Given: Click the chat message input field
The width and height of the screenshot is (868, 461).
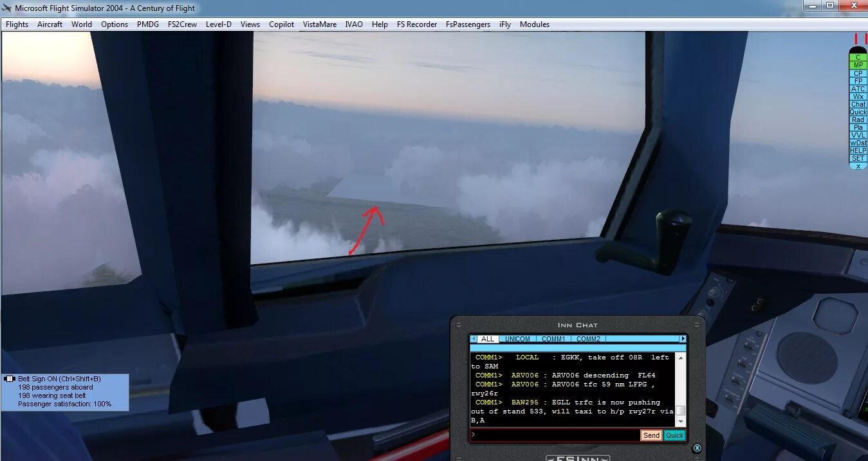Looking at the screenshot, I should point(555,435).
